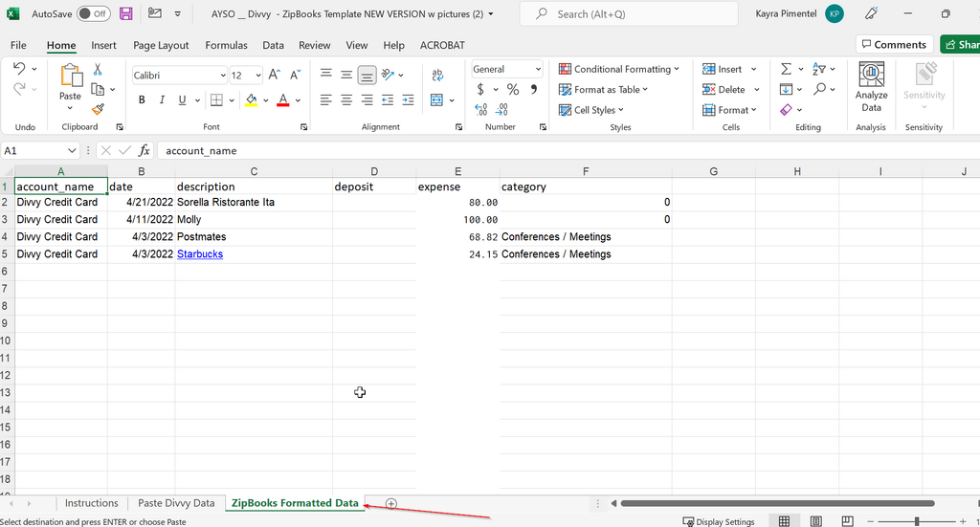980x527 pixels.
Task: Click the Format Painter brush icon
Action: point(98,110)
